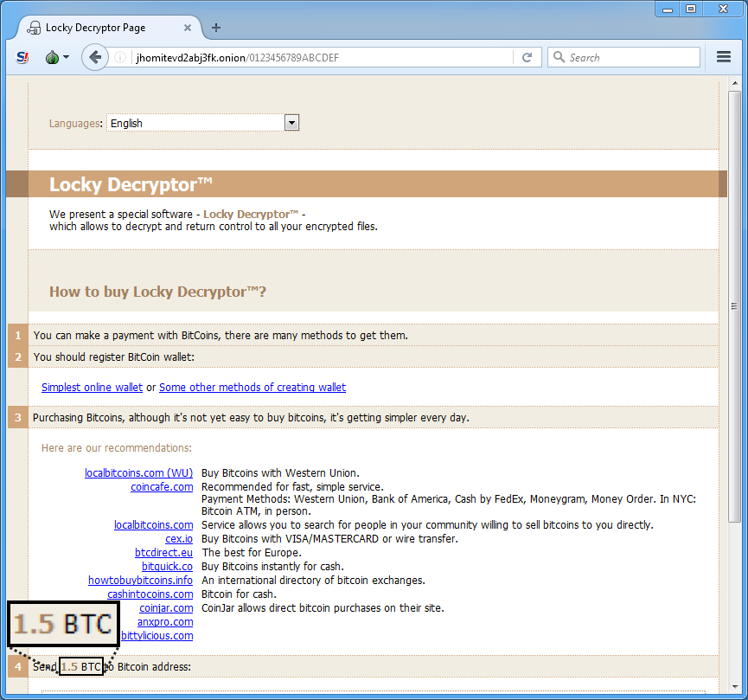This screenshot has height=700, width=748.
Task: Click the S! toolbar extension icon
Action: 22,57
